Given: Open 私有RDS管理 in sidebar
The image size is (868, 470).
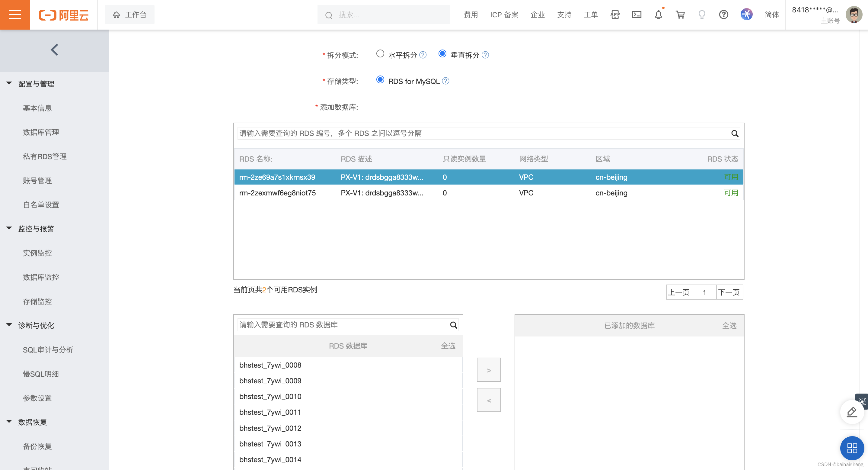Looking at the screenshot, I should [x=45, y=156].
